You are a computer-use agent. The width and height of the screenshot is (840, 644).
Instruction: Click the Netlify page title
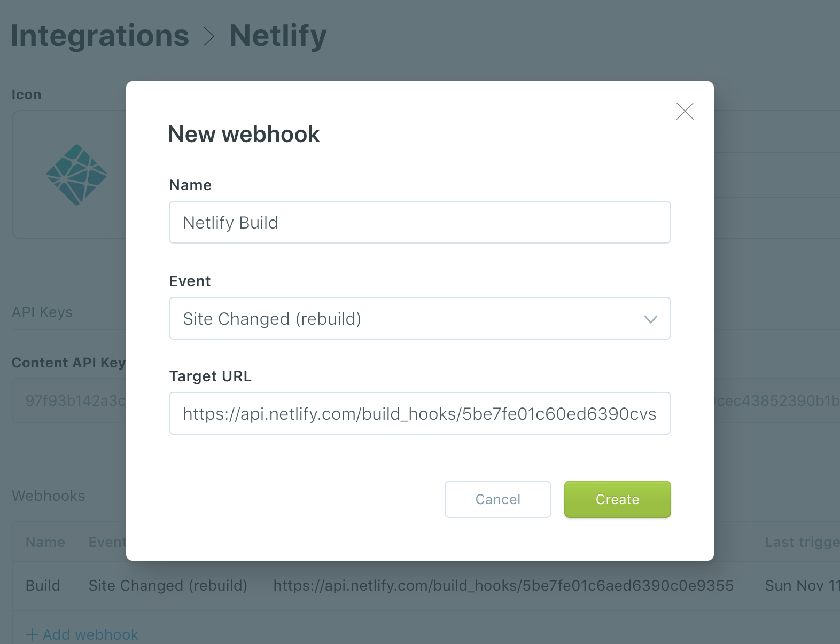(278, 36)
